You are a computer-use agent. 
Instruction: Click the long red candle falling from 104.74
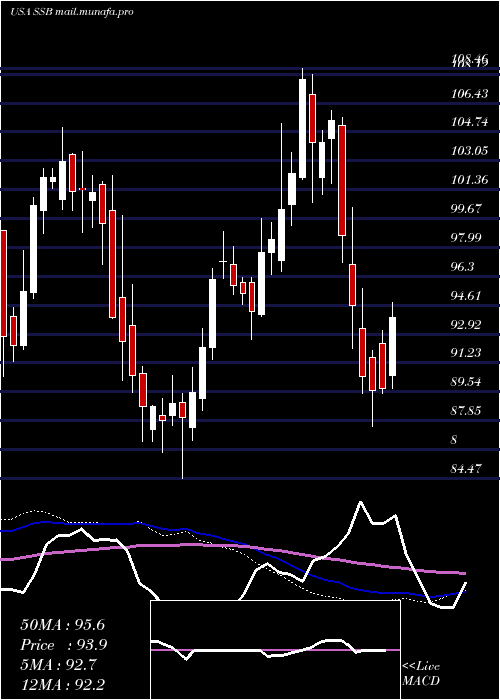(x=342, y=180)
